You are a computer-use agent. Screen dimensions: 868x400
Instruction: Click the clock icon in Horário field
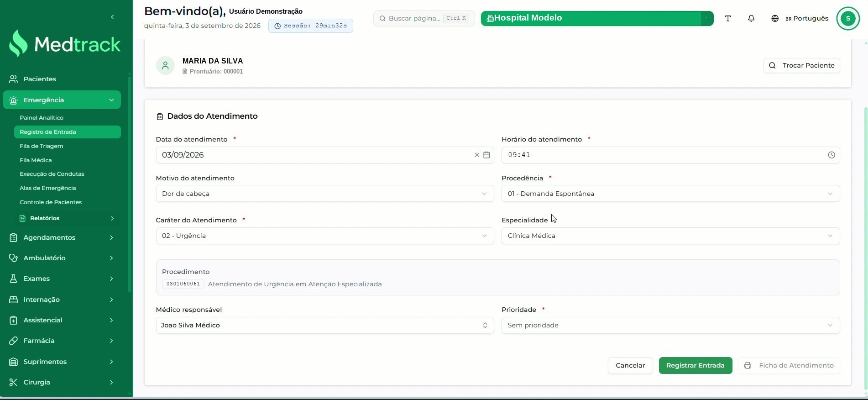tap(831, 155)
